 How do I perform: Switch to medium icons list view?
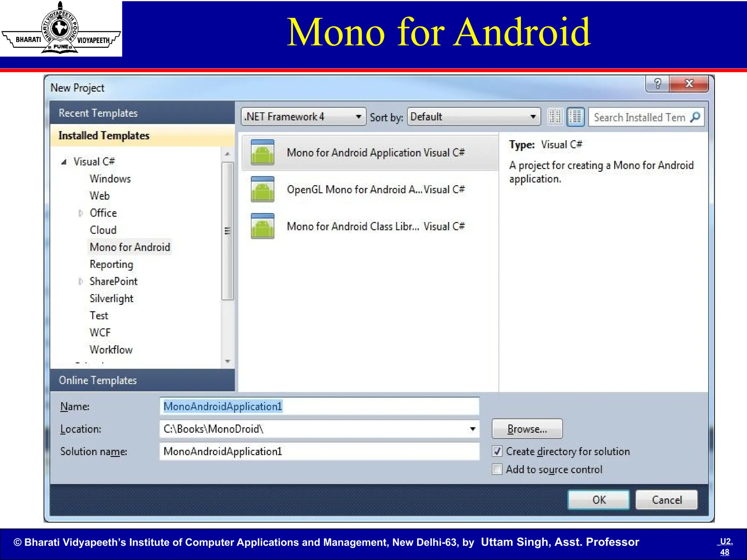576,117
